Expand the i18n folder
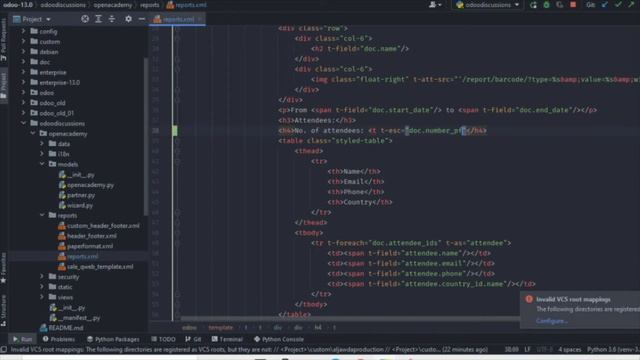Viewport: 640px width, 360px height. coord(42,153)
